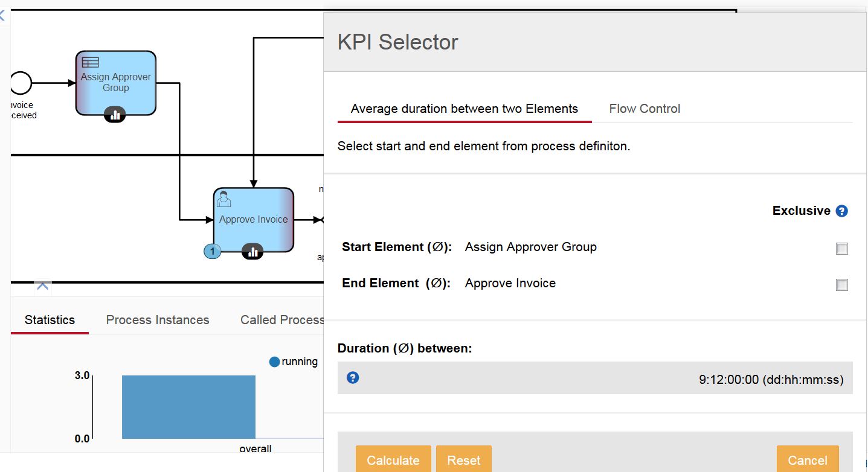Click the 'overall' axis label under the chart
Screen dimensions: 868x472
pyautogui.click(x=256, y=448)
